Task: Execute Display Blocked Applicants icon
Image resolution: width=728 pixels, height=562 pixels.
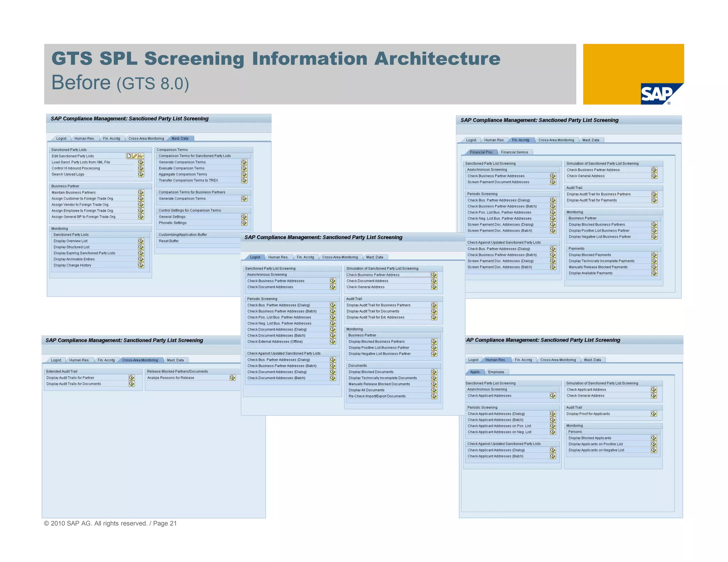Action: tap(654, 438)
